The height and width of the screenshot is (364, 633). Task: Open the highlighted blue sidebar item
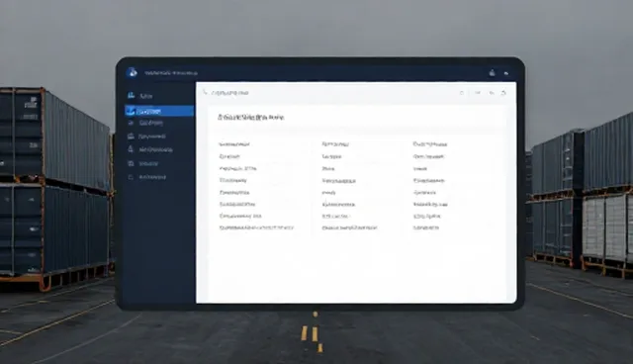click(159, 111)
